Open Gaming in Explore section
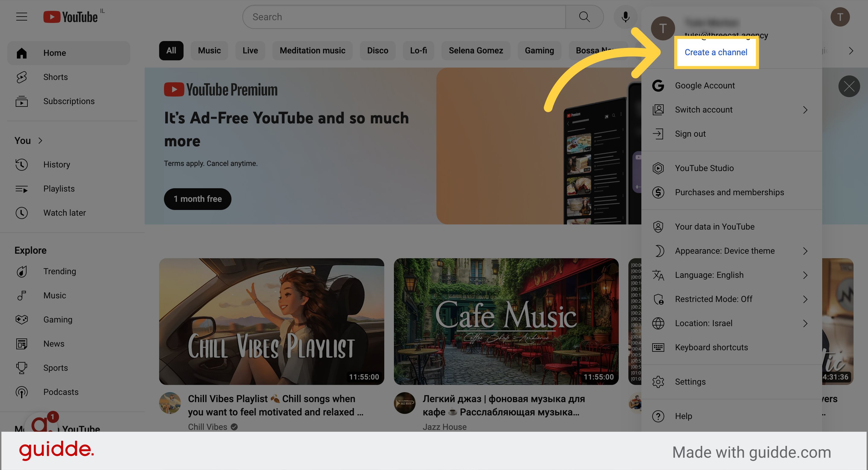Viewport: 868px width, 470px height. pos(69,320)
